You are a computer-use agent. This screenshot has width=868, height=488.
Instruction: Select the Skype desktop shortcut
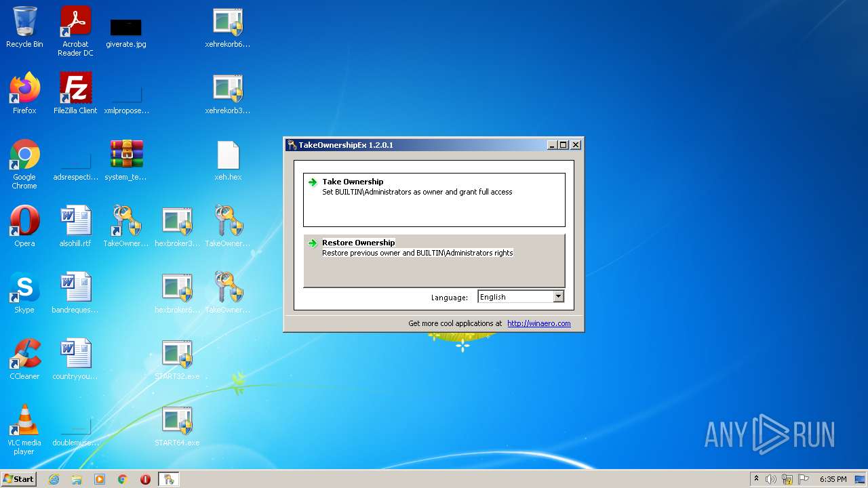pos(24,293)
